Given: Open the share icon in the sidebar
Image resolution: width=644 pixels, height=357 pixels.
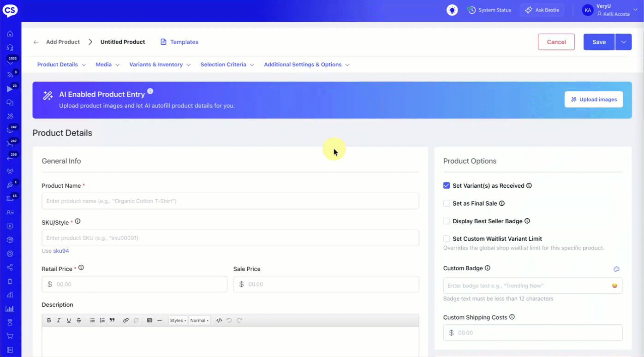Looking at the screenshot, I should tap(10, 268).
